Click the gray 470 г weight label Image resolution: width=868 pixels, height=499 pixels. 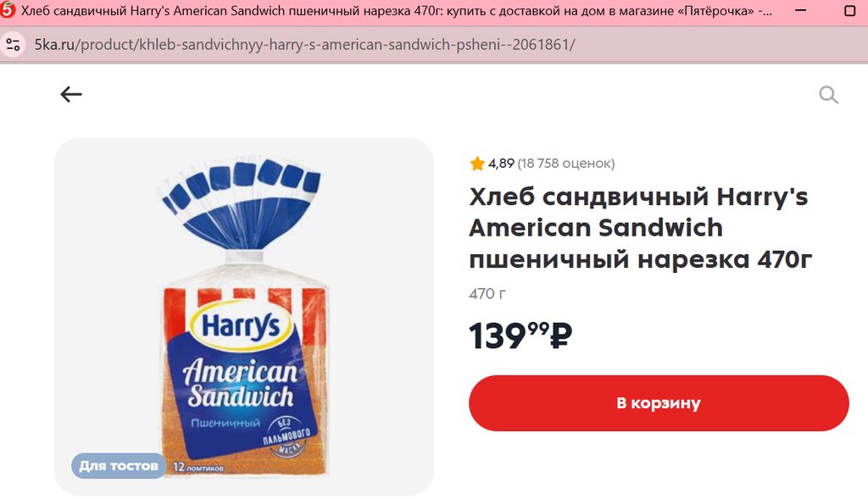tap(487, 294)
